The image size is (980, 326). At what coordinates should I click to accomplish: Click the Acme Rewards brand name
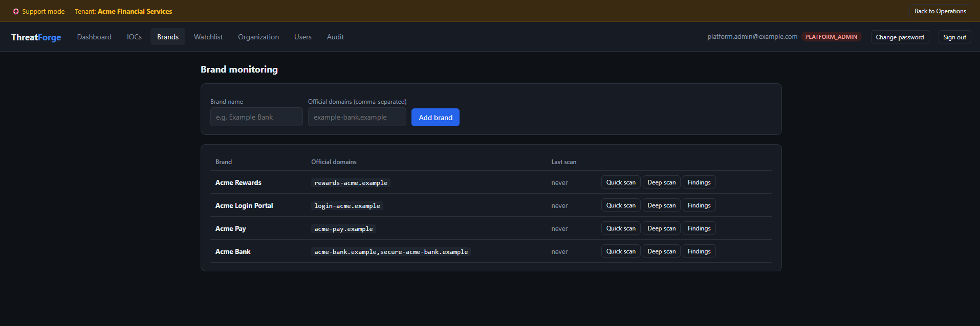pos(238,182)
